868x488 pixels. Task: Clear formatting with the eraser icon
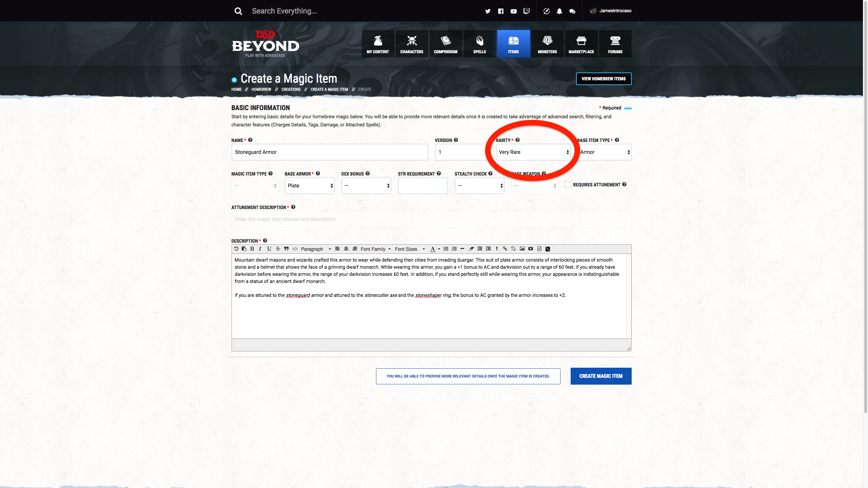click(x=471, y=249)
